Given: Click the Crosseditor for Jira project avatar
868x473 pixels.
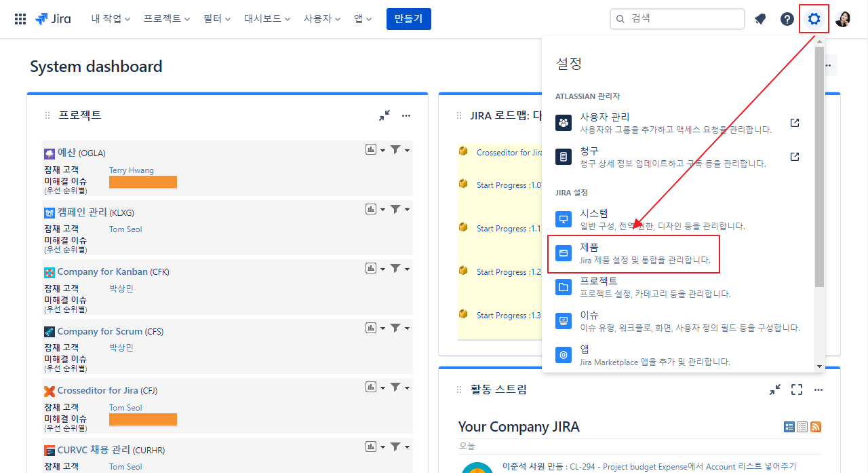Looking at the screenshot, I should [x=50, y=391].
